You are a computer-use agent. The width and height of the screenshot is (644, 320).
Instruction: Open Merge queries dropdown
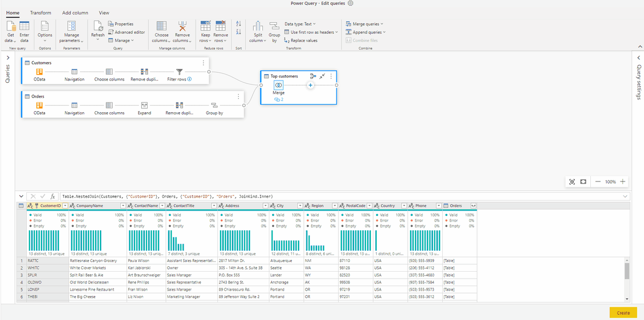coord(364,24)
